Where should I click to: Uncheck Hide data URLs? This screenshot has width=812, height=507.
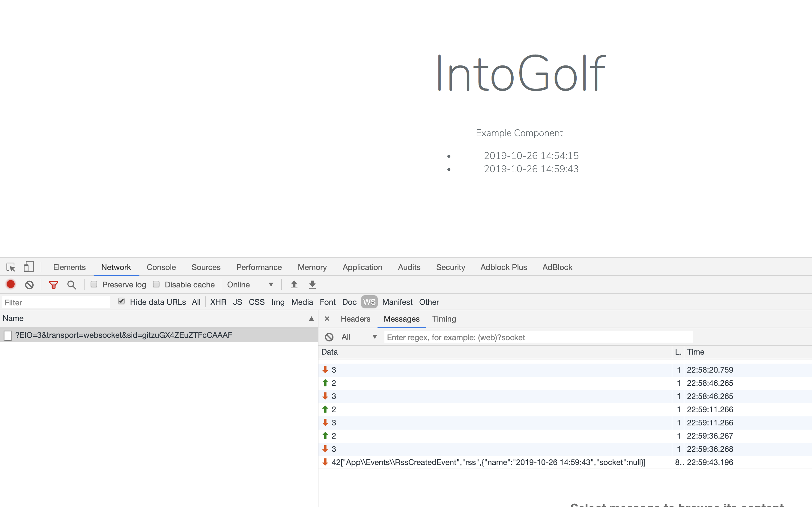point(121,301)
